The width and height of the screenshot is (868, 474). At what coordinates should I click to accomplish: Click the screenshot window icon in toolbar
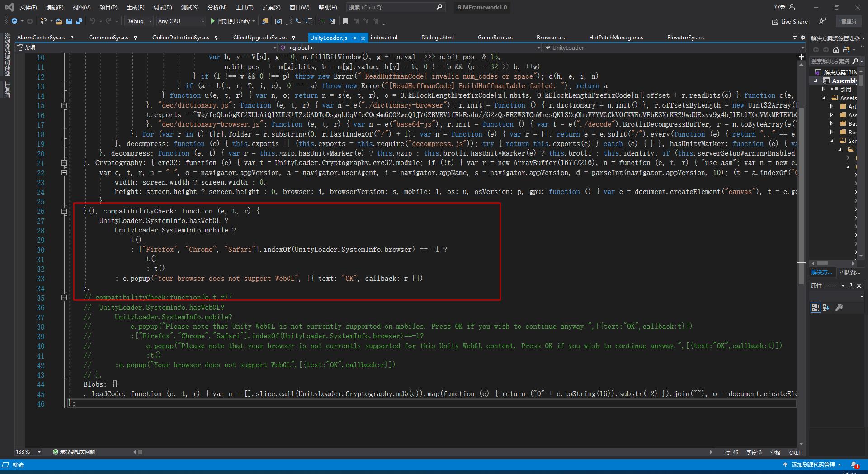(278, 21)
